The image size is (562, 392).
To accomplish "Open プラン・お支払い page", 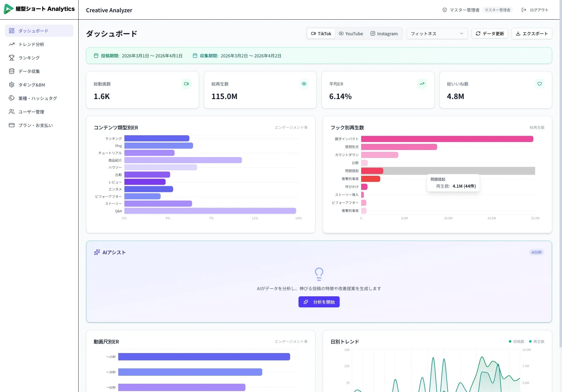I will (12, 125).
